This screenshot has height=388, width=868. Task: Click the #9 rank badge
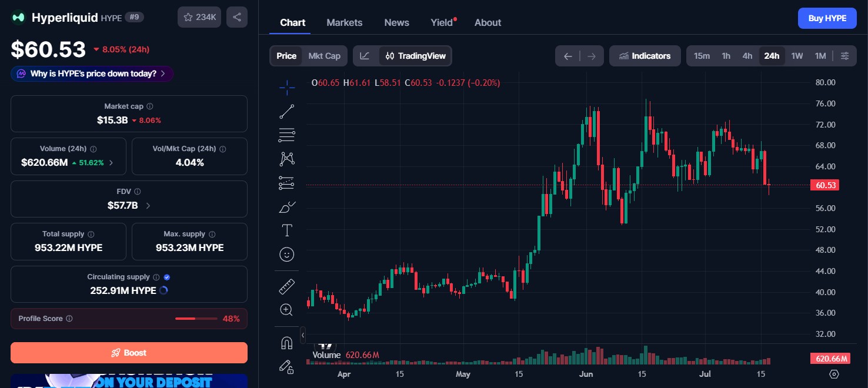[x=134, y=18]
